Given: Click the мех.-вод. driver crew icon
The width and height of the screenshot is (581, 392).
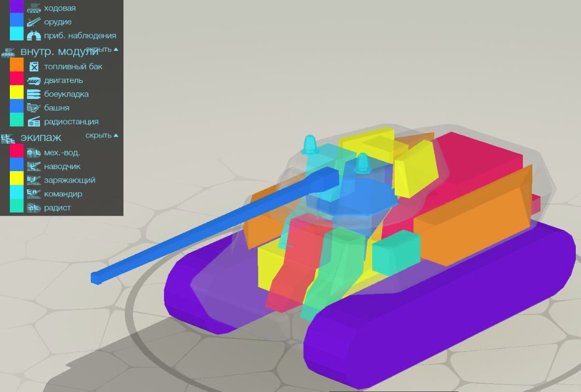Looking at the screenshot, I should coord(34,152).
